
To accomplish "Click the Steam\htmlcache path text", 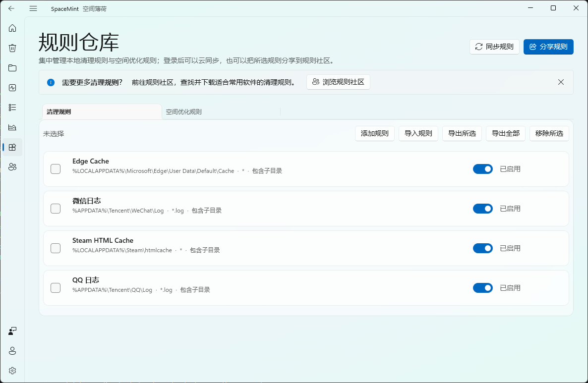I will pyautogui.click(x=122, y=250).
